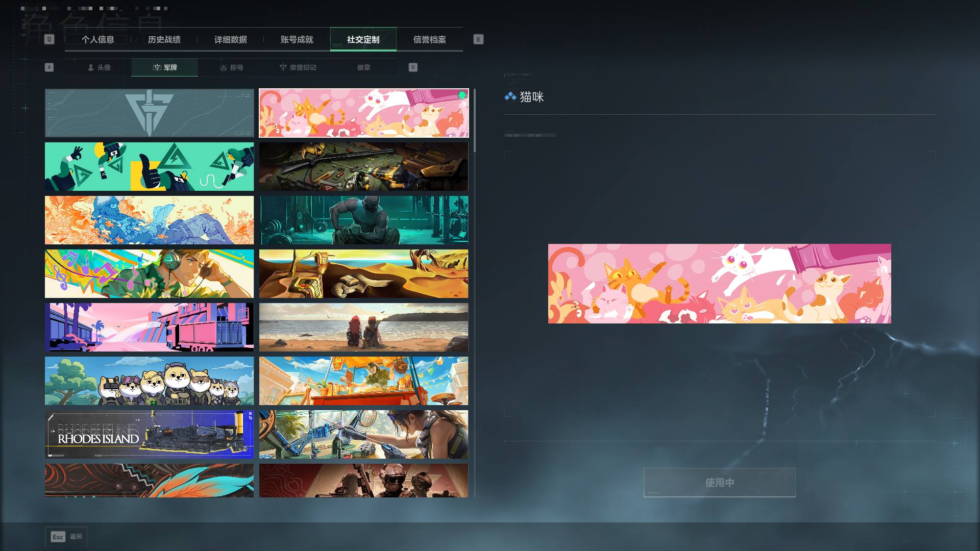Go to the 账号成就 tab

(x=297, y=39)
